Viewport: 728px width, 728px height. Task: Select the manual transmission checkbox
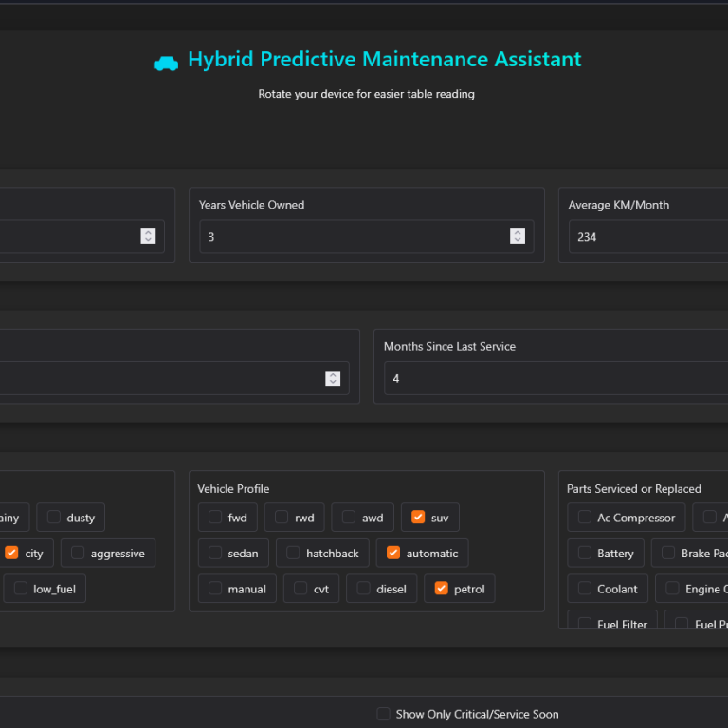(x=215, y=589)
